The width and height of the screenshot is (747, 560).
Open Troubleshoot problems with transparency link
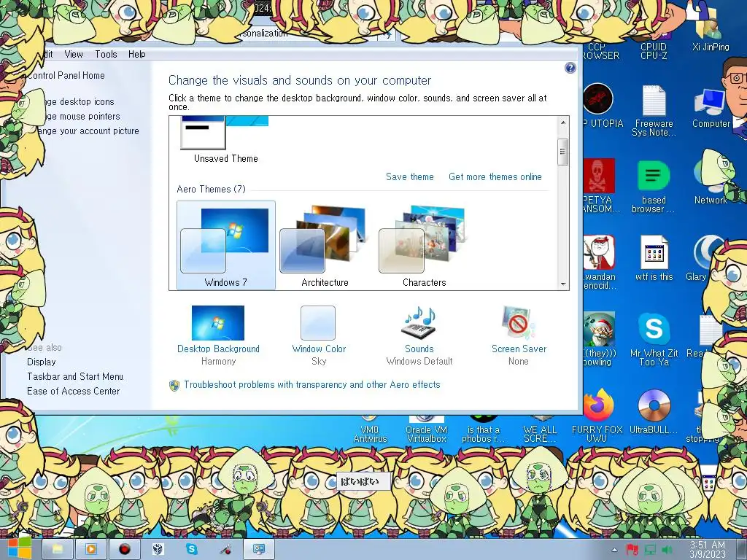coord(312,384)
